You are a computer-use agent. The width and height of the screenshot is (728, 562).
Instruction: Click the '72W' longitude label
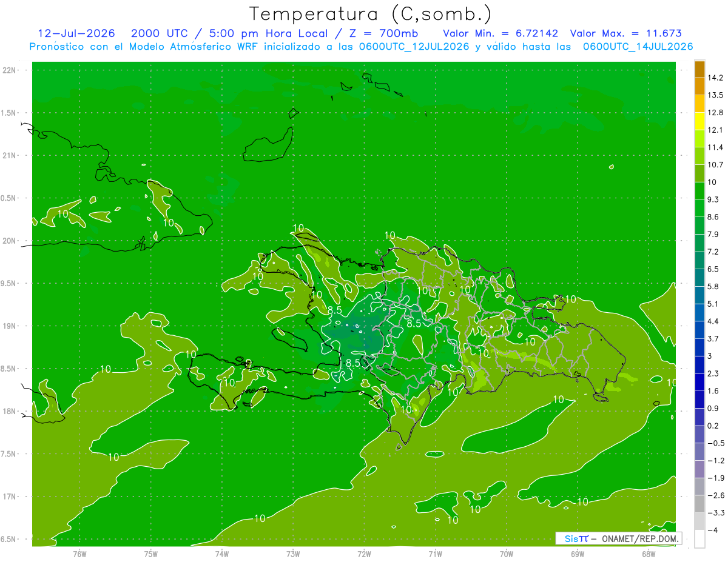[364, 554]
